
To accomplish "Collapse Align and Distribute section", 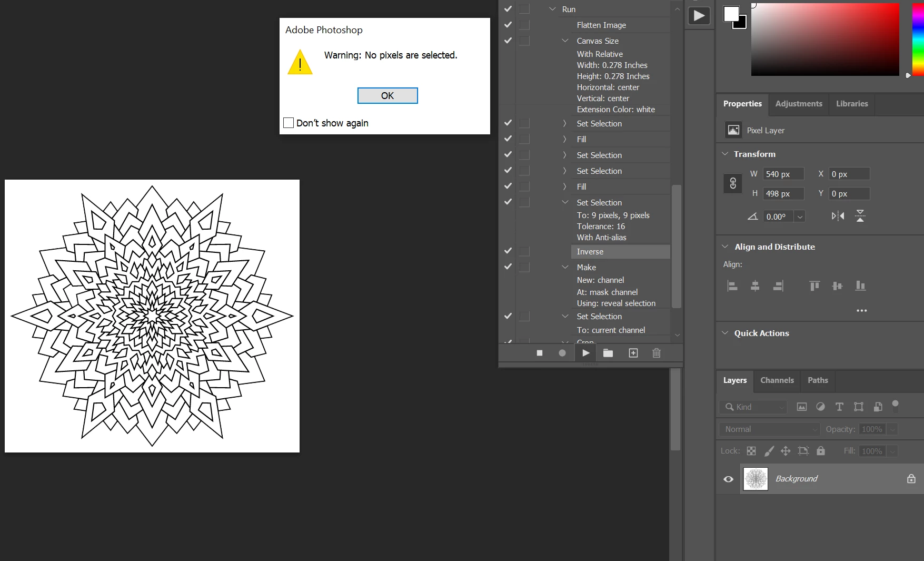I will [x=725, y=247].
